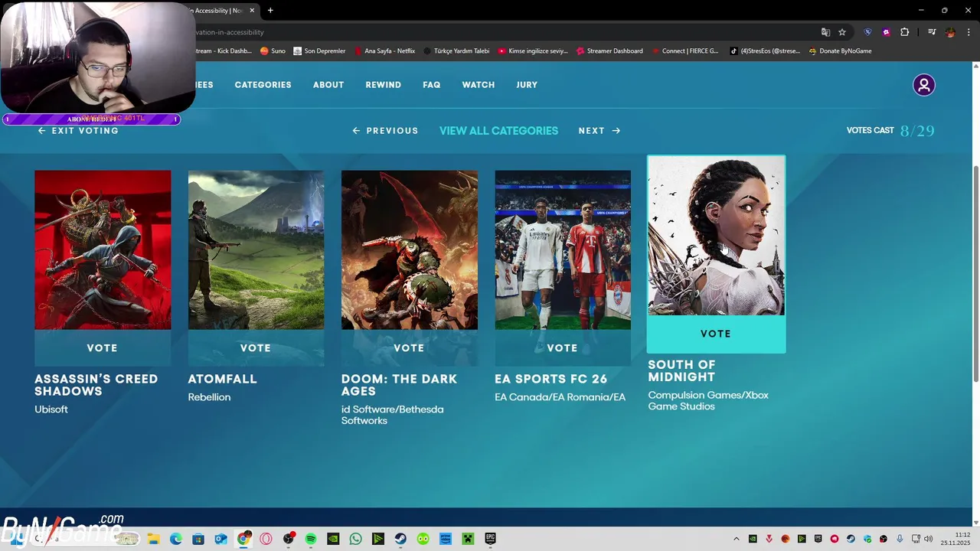Open the Donate ByNoGame bookmark

840,51
